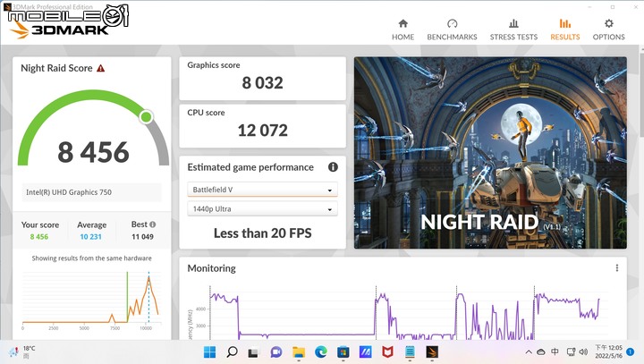Open the volume control tray icon
Viewport: 644px width, 364px height.
coord(583,352)
